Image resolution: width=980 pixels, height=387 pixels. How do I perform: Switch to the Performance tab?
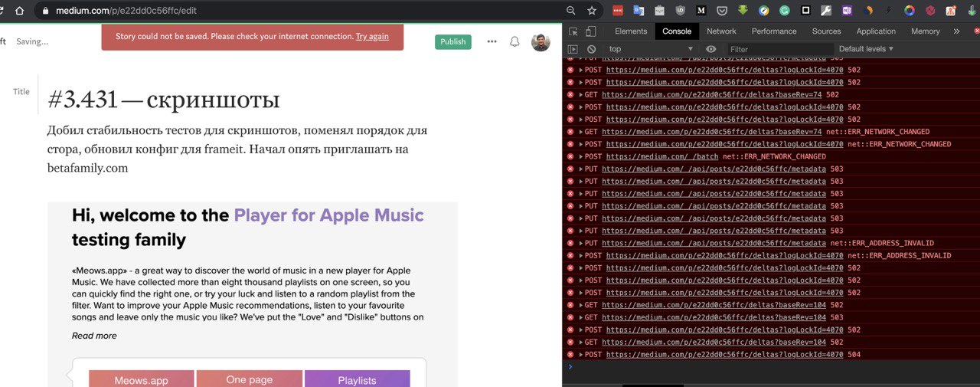coord(774,31)
